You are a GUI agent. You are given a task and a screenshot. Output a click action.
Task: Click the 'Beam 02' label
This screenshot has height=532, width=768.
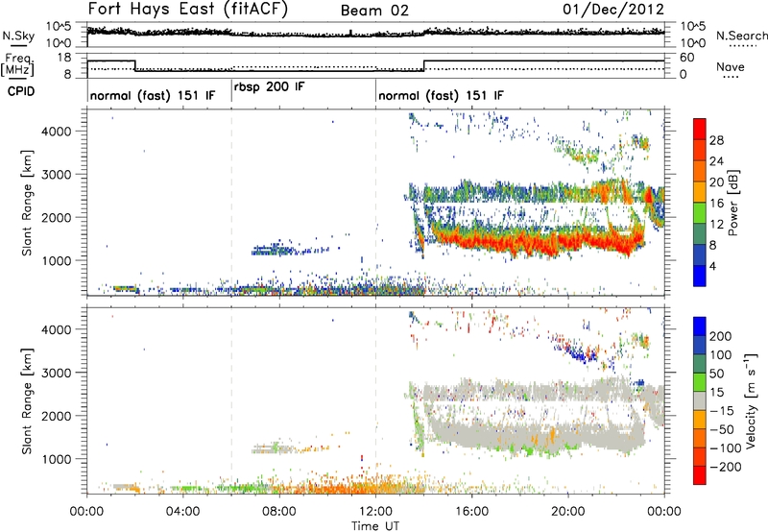click(374, 11)
